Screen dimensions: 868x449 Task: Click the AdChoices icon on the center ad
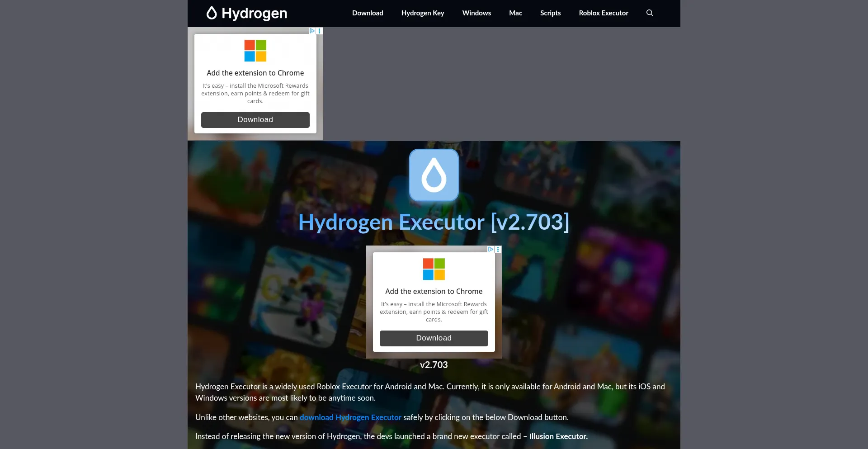[x=491, y=249]
